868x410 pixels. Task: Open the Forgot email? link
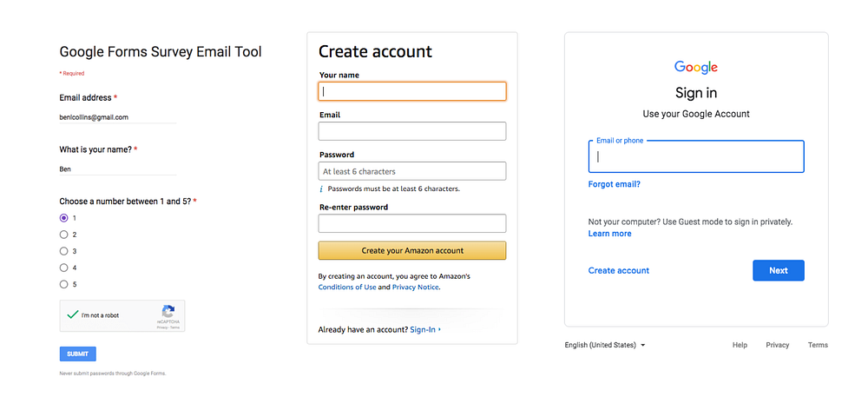pos(614,184)
